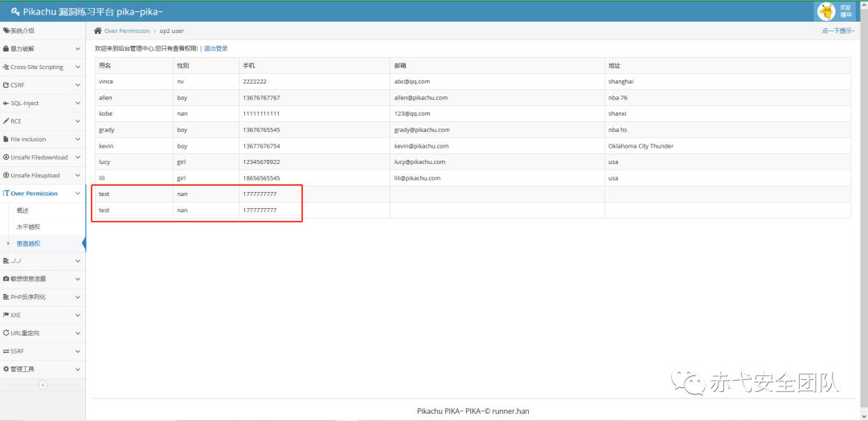868x421 pixels.
Task: Expand the XXE menu chevron
Action: tap(77, 315)
